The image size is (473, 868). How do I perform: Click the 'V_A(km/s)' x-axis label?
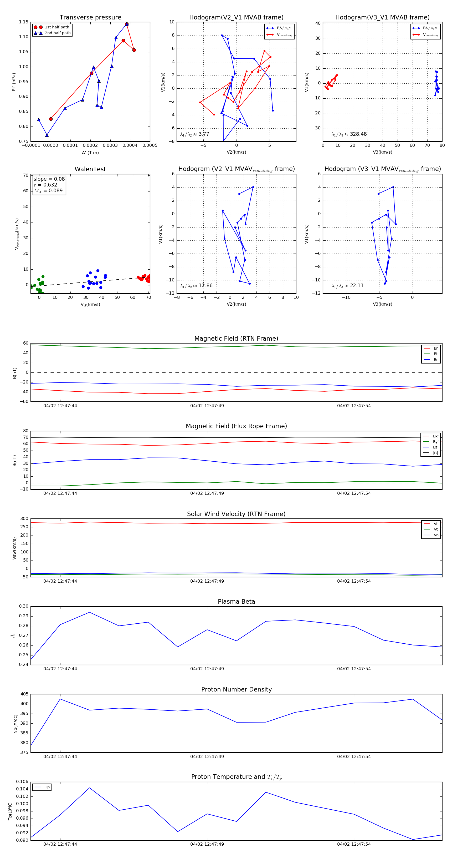90,305
